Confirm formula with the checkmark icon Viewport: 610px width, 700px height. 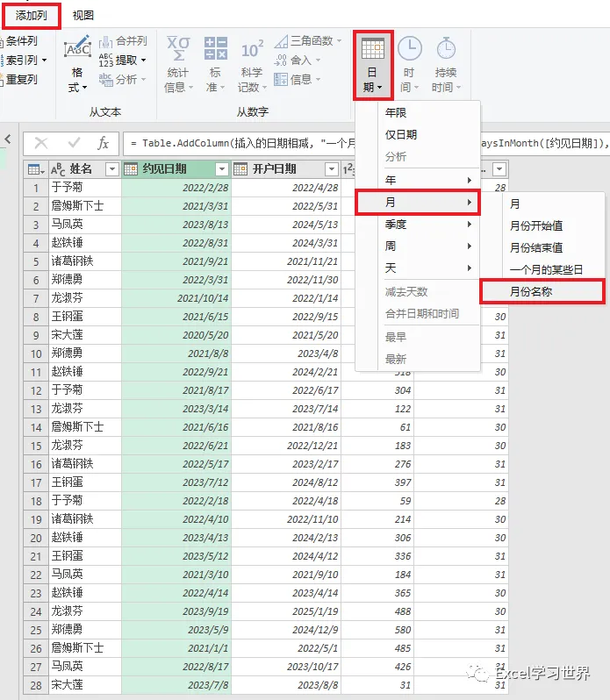coord(74,143)
